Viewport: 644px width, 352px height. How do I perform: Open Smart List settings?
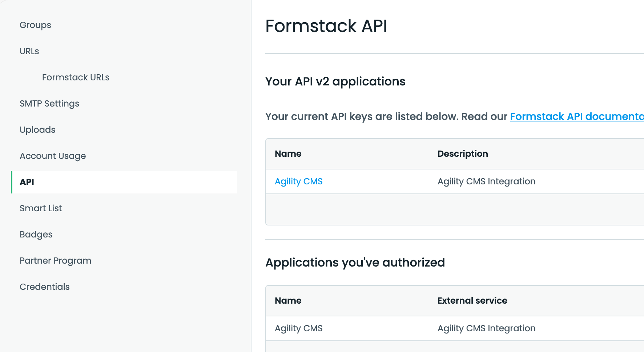click(x=41, y=208)
